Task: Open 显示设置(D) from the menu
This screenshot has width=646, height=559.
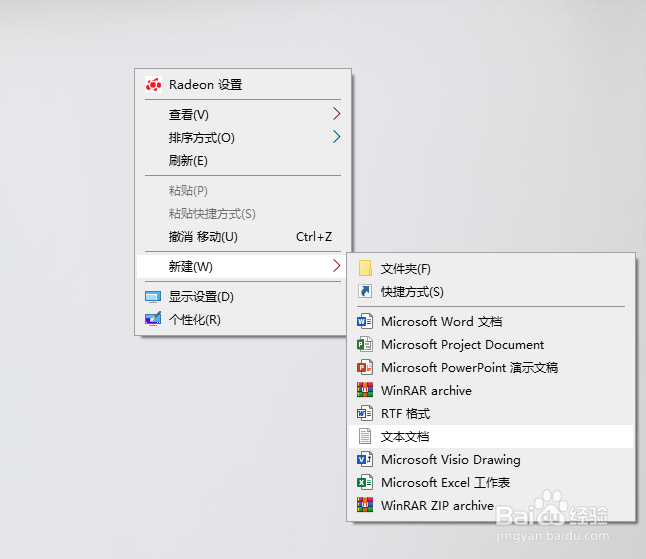Action: click(243, 297)
